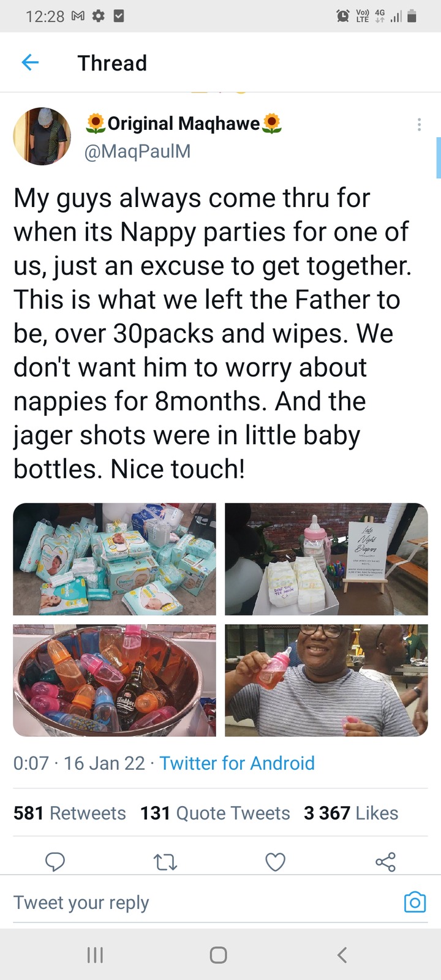Focus the Tweet your reply field
The width and height of the screenshot is (441, 980).
(202, 902)
